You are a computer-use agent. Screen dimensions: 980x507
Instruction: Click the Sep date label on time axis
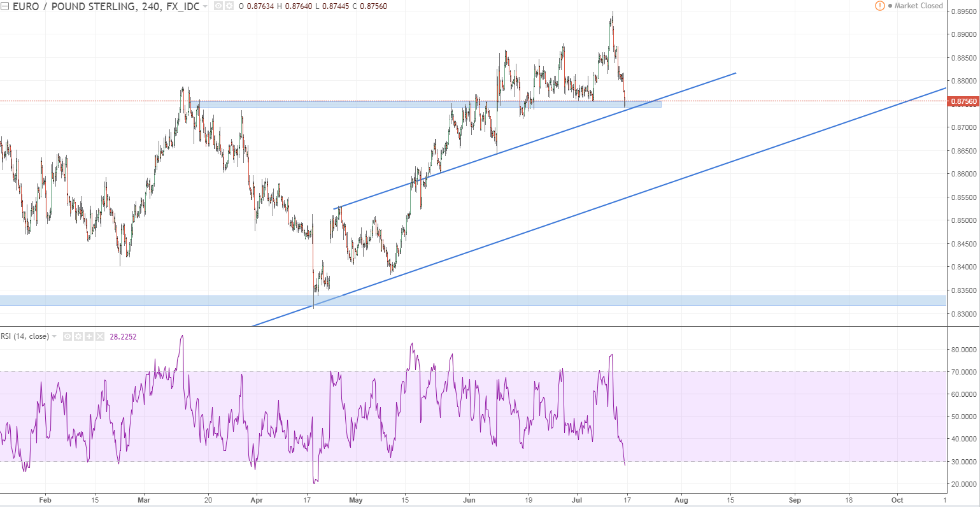point(795,501)
